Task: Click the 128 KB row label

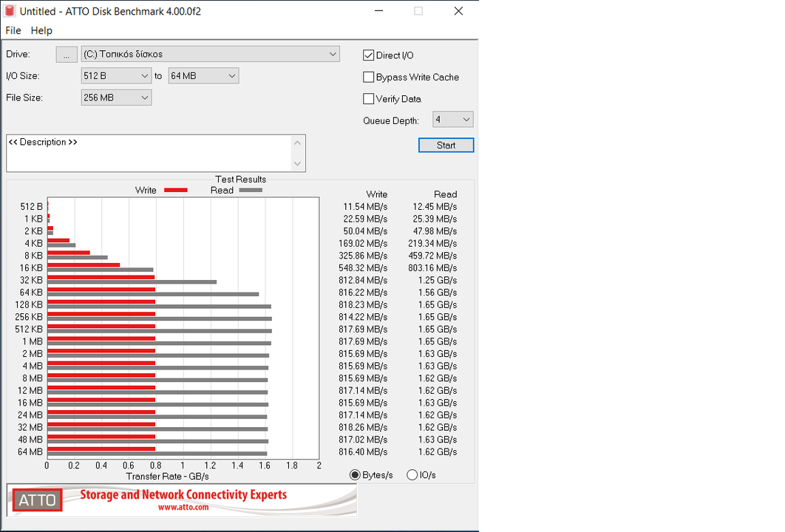Action: pyautogui.click(x=29, y=304)
